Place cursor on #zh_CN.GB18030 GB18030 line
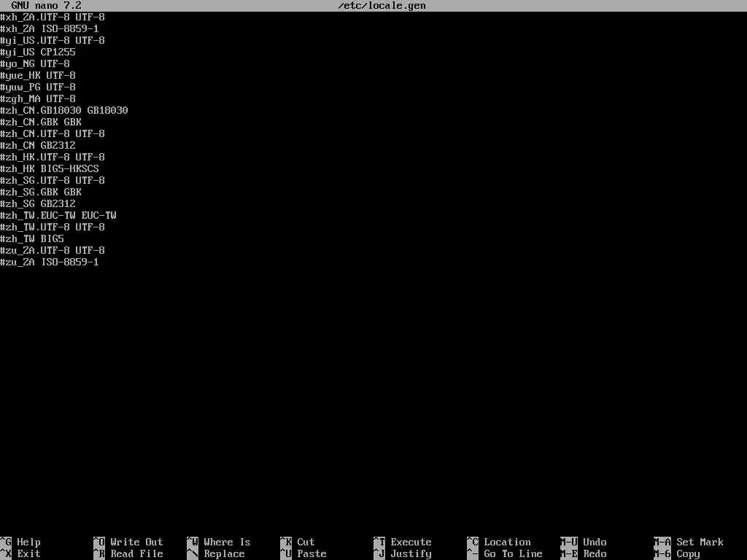 click(x=64, y=111)
